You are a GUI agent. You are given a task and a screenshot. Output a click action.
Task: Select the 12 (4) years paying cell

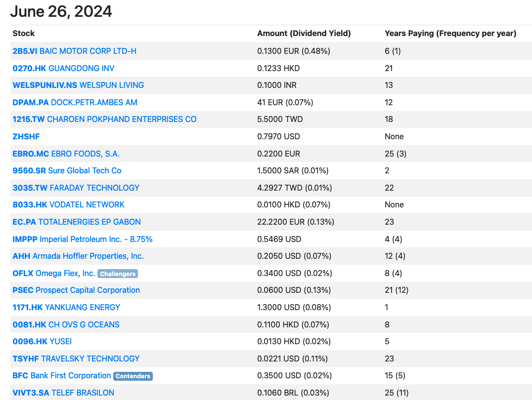[x=395, y=256]
